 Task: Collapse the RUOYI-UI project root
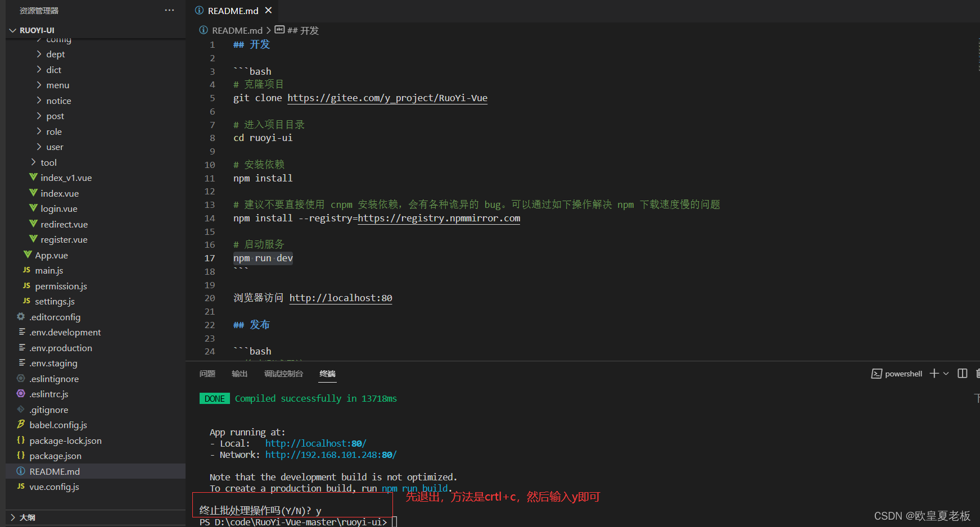point(12,30)
